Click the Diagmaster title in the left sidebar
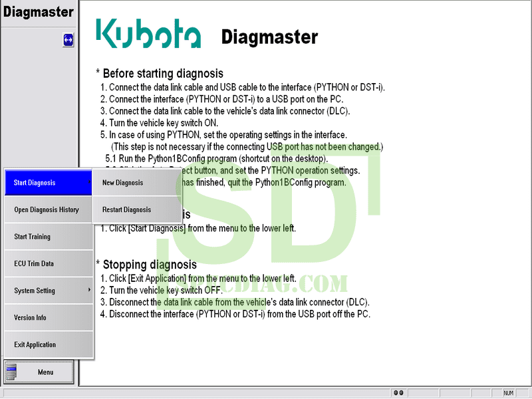Screen dimensions: 532x399 point(39,12)
